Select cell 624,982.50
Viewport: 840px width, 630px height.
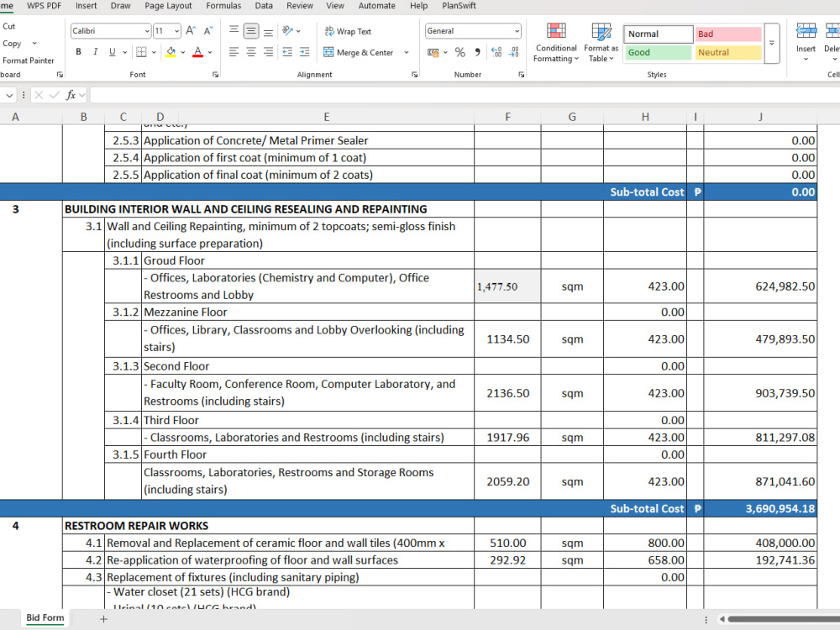coord(760,286)
